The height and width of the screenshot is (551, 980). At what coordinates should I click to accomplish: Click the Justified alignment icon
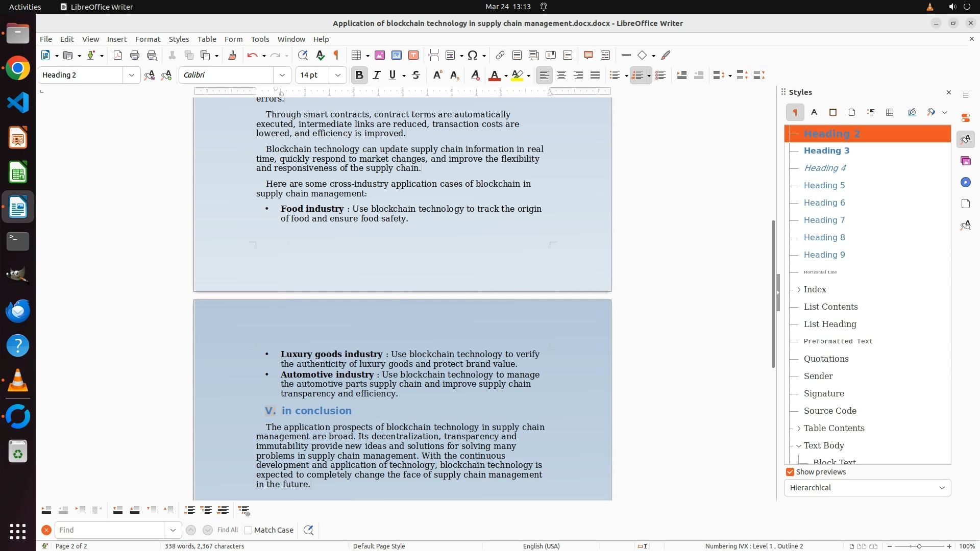595,76
